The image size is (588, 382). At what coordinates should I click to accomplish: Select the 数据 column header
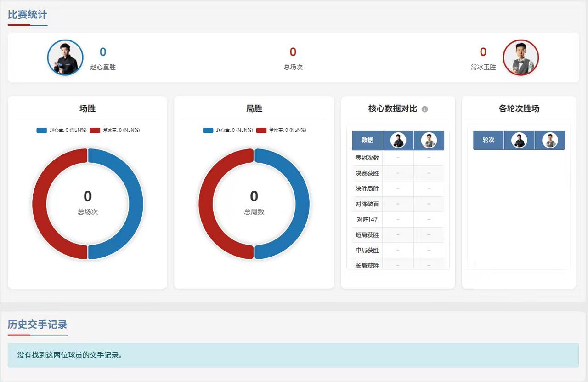367,140
